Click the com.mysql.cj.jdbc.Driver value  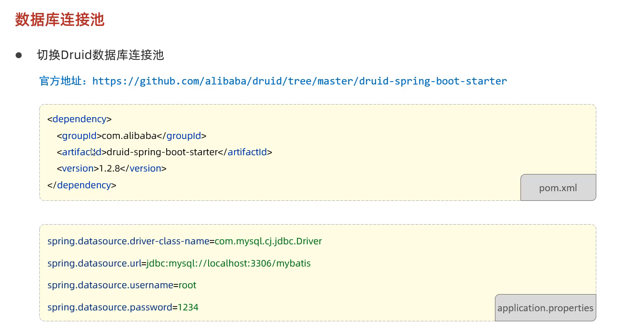pyautogui.click(x=268, y=241)
